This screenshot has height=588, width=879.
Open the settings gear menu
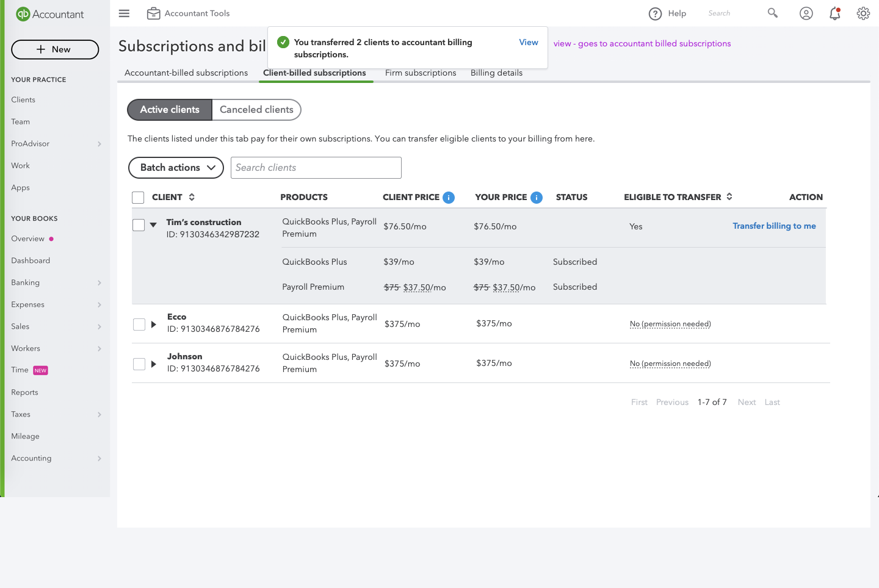click(x=863, y=13)
